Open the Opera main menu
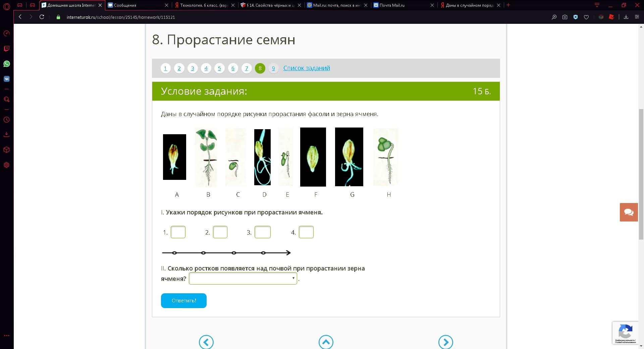Screen dimensions: 644x349 [6, 6]
